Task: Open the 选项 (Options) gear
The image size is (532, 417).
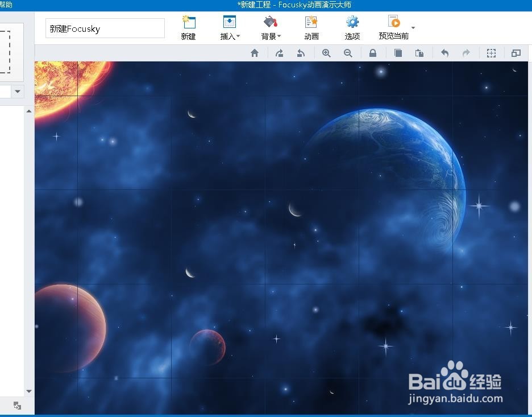Action: click(352, 28)
